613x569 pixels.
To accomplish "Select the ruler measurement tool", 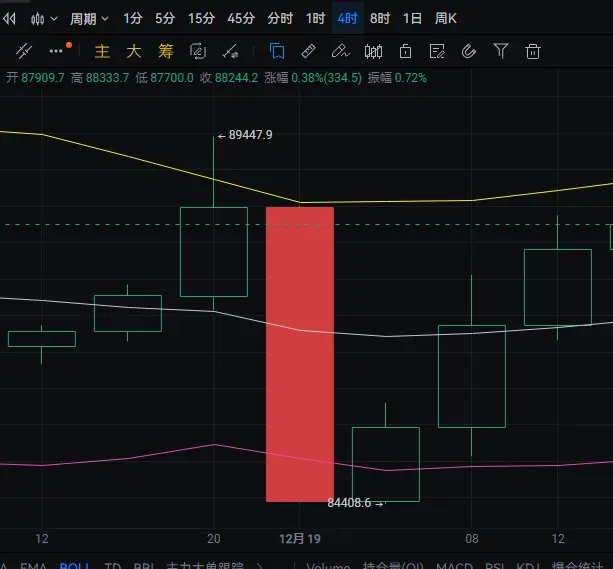I will pyautogui.click(x=308, y=51).
